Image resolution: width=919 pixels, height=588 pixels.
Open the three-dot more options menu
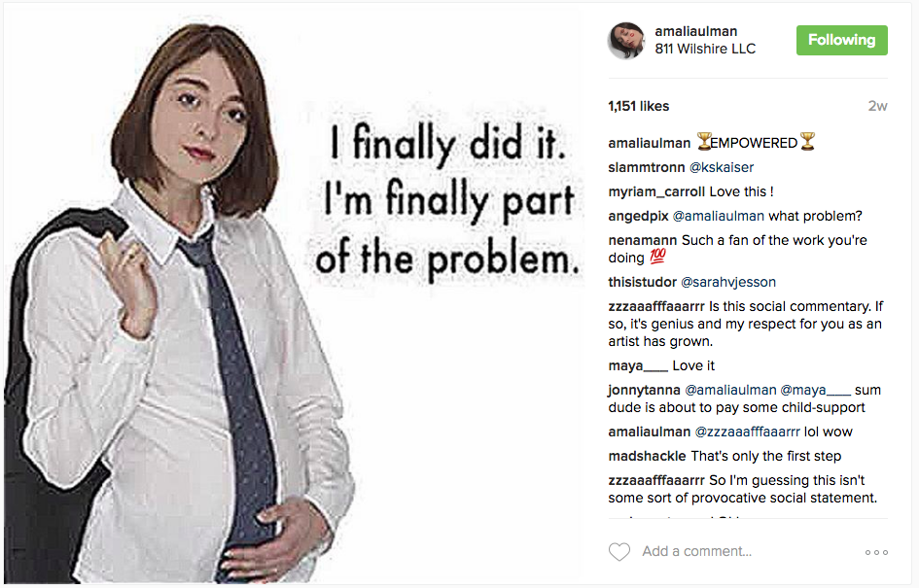pyautogui.click(x=876, y=552)
